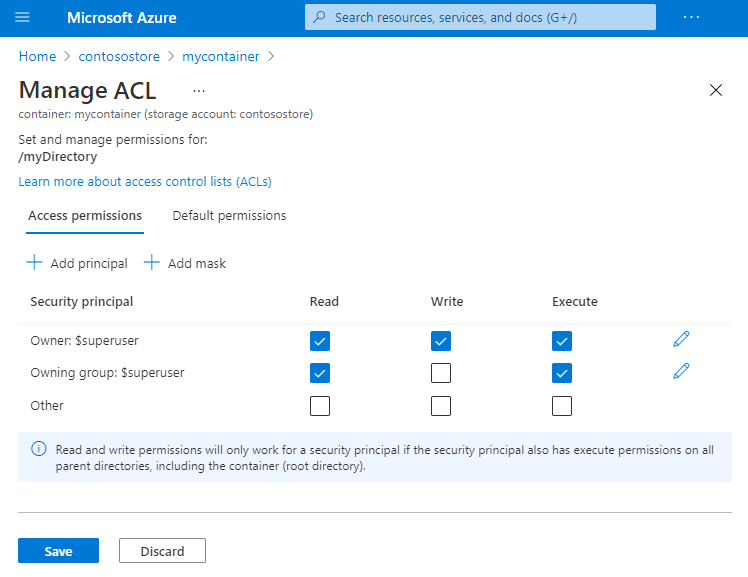
Task: Edit the Owning group $superuser entry
Action: coord(682,372)
